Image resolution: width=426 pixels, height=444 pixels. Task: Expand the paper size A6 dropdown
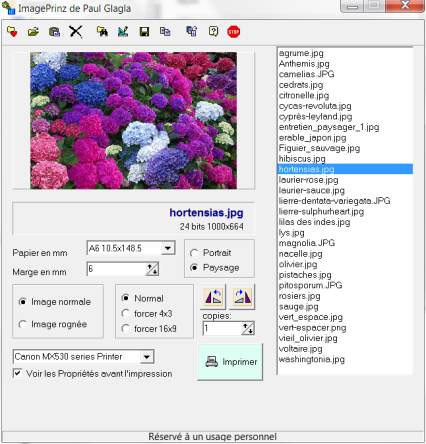(x=168, y=248)
